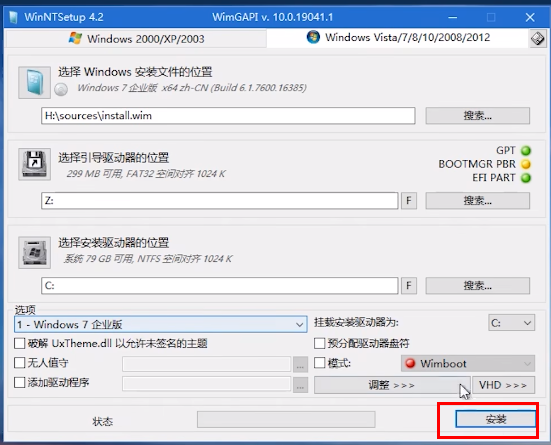The image size is (551, 445).
Task: Open the VHD >>> button
Action: (x=503, y=385)
